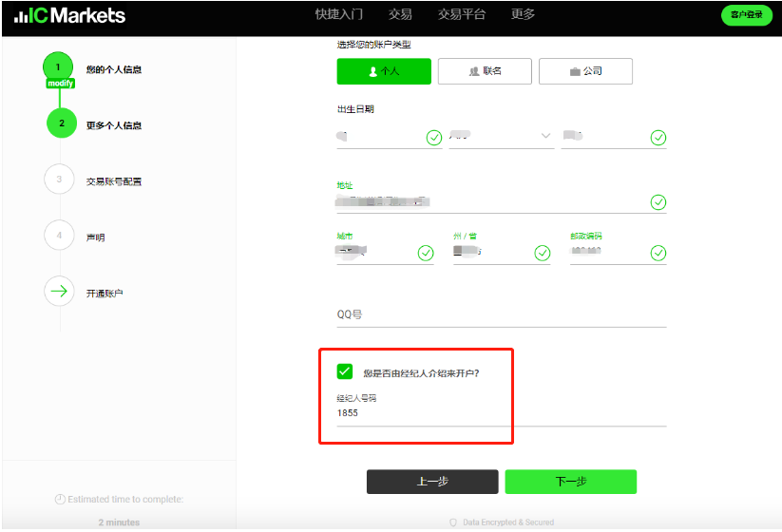The width and height of the screenshot is (782, 532).
Task: Click the QQ号 input field
Action: coord(501,314)
